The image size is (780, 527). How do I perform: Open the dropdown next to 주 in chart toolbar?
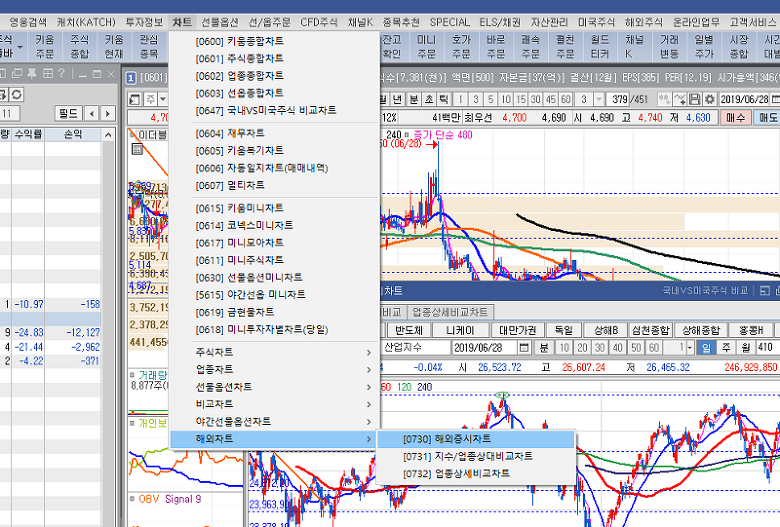163,100
